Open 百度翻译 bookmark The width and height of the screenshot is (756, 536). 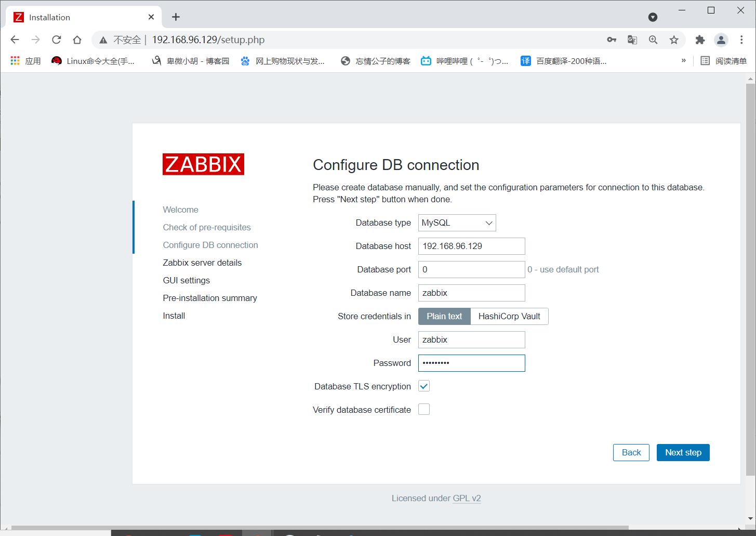[x=564, y=61]
